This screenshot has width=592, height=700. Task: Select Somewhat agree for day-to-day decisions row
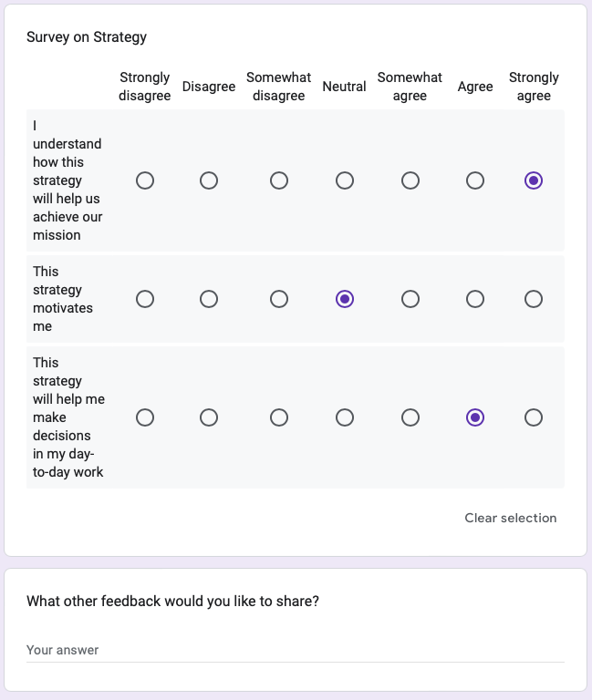coord(410,417)
